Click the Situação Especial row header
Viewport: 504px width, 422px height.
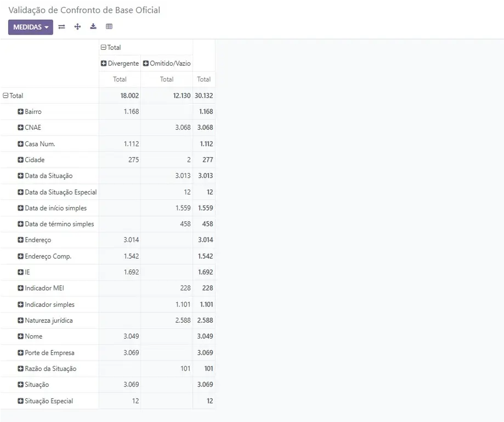coord(46,401)
